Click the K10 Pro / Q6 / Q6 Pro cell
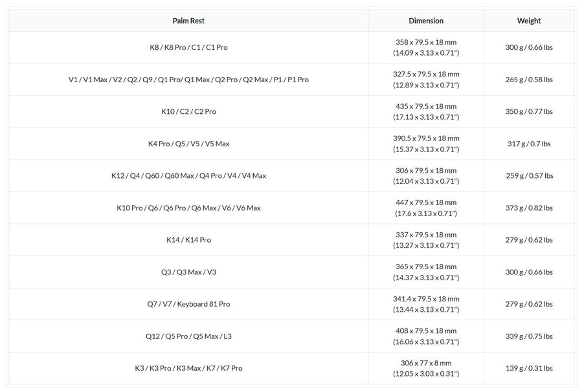Viewport: 584px width, 392px height. tap(188, 208)
